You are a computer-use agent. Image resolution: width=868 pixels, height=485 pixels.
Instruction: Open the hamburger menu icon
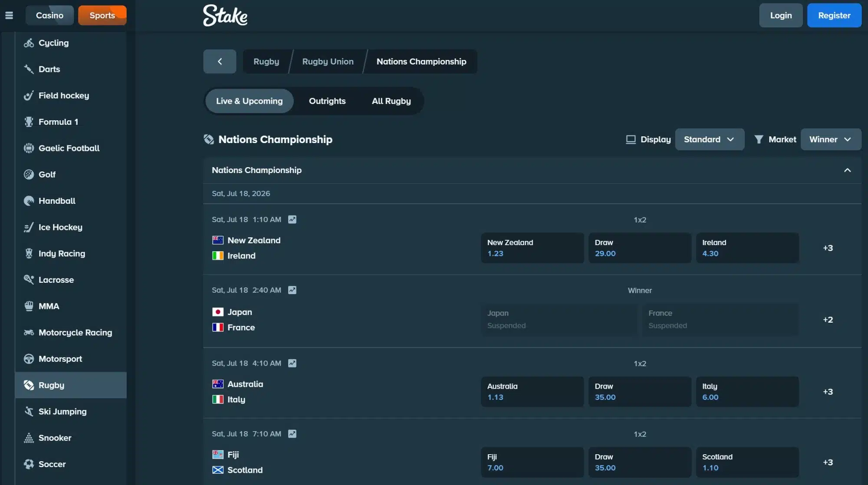[x=9, y=15]
